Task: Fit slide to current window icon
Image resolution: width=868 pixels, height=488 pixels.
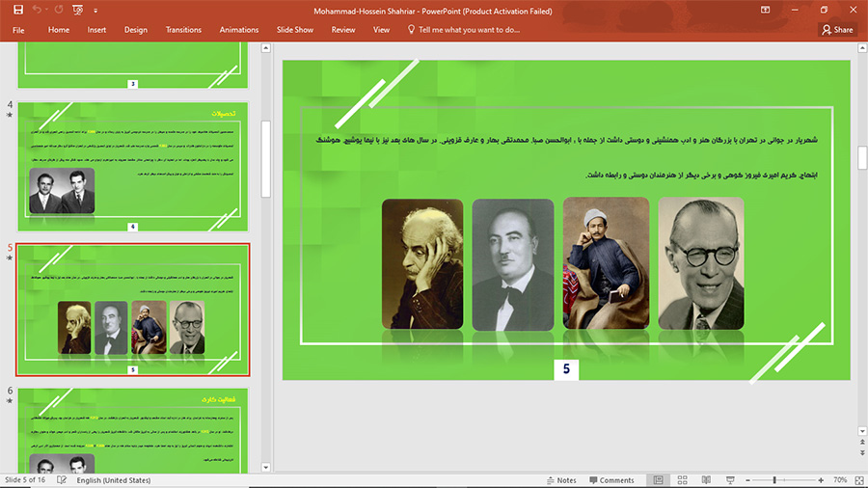Action: (x=856, y=479)
